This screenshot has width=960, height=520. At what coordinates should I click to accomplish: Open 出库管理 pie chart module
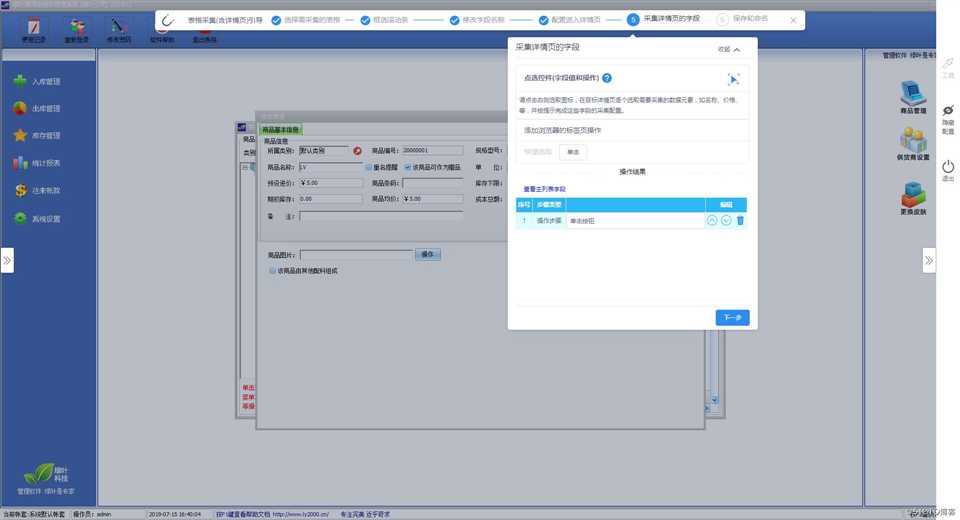(38, 108)
